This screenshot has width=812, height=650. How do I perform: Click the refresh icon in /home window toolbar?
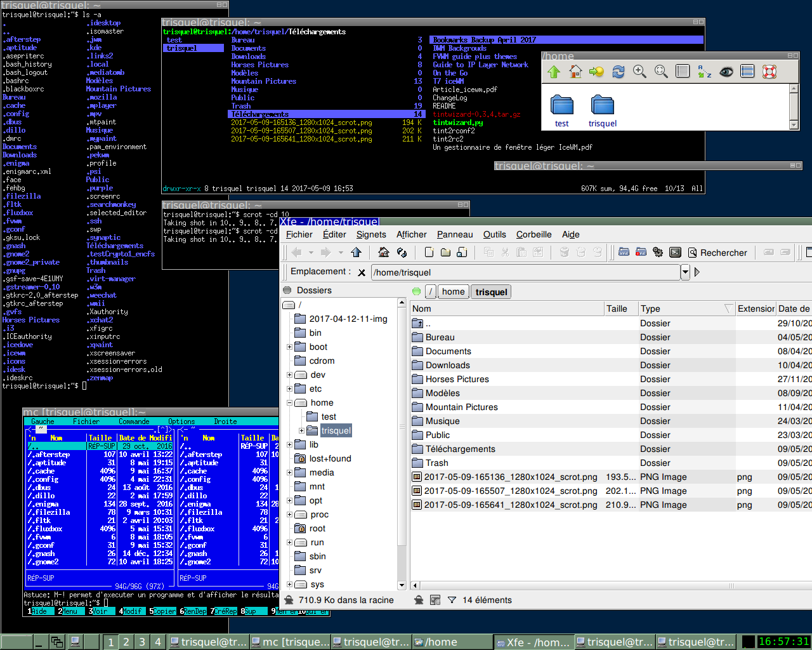tap(618, 72)
